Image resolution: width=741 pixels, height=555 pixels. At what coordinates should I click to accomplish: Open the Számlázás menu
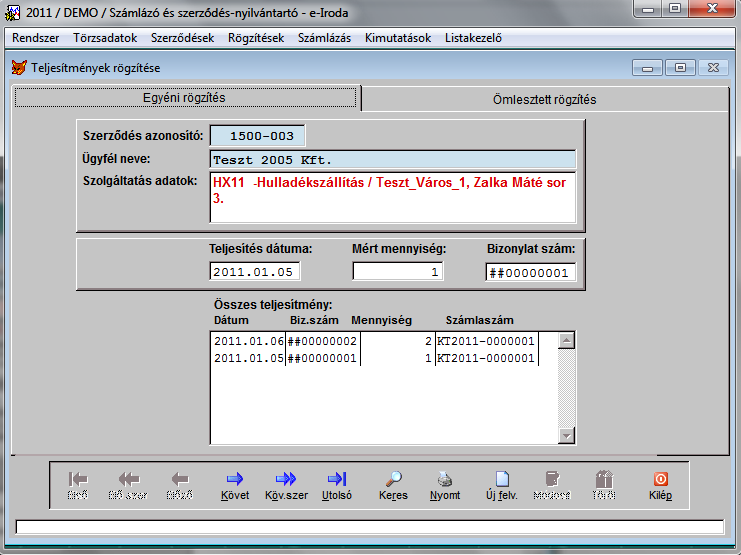coord(323,38)
